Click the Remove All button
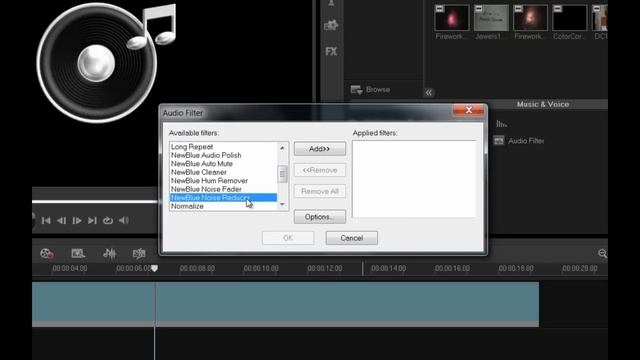 coord(320,191)
